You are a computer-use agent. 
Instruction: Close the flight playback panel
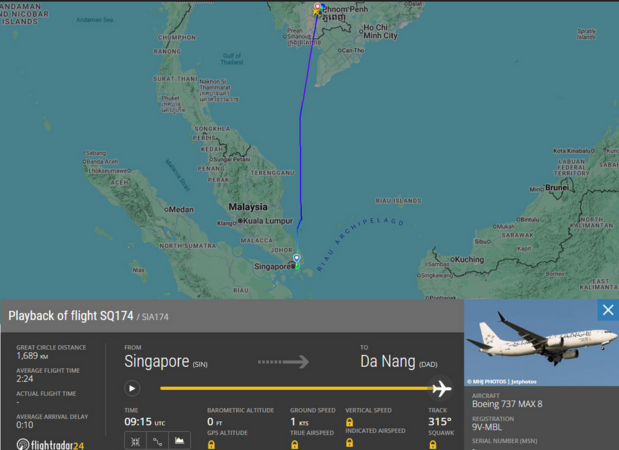tap(608, 310)
